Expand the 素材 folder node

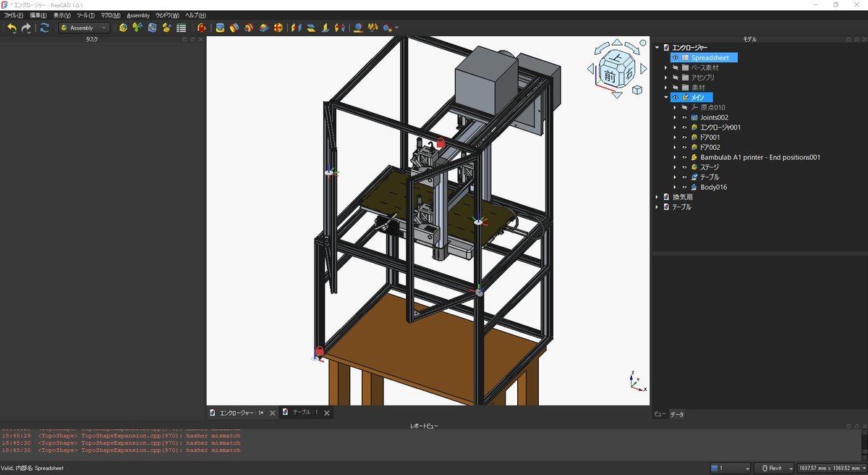[666, 87]
